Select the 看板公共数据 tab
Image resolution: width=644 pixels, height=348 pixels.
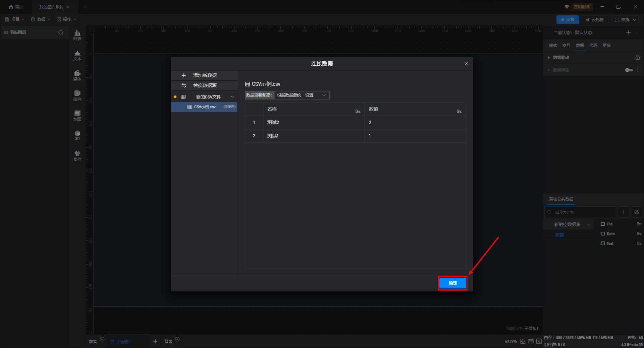561,199
